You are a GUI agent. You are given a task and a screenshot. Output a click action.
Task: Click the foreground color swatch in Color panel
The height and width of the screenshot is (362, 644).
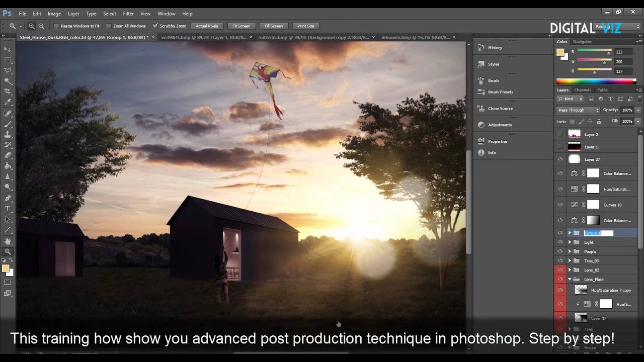point(560,53)
